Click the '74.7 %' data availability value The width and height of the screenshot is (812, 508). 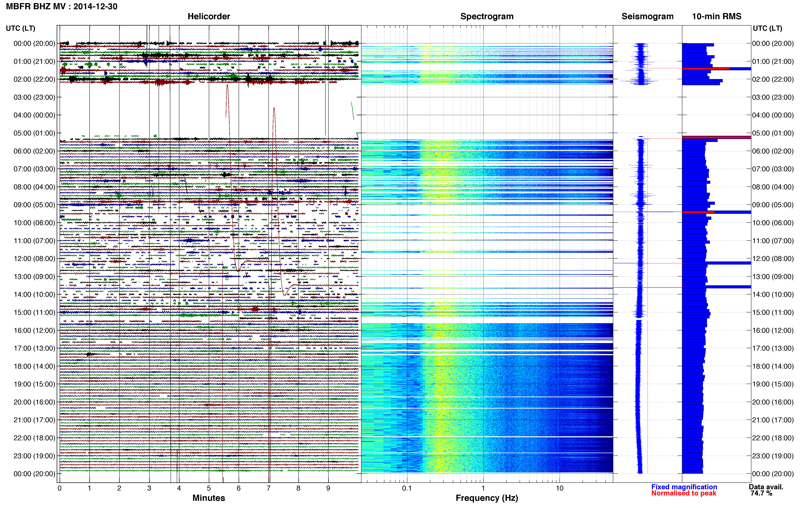click(761, 493)
